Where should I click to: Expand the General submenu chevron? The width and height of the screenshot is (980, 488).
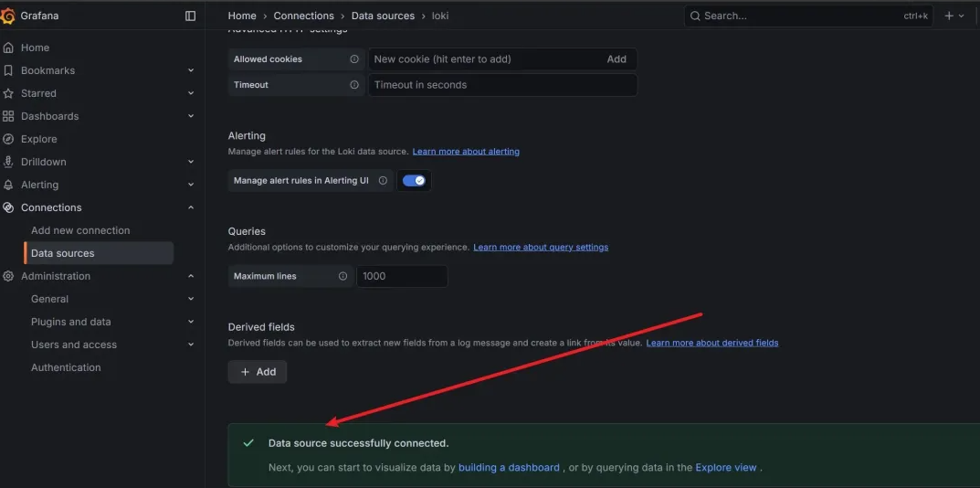pos(191,299)
